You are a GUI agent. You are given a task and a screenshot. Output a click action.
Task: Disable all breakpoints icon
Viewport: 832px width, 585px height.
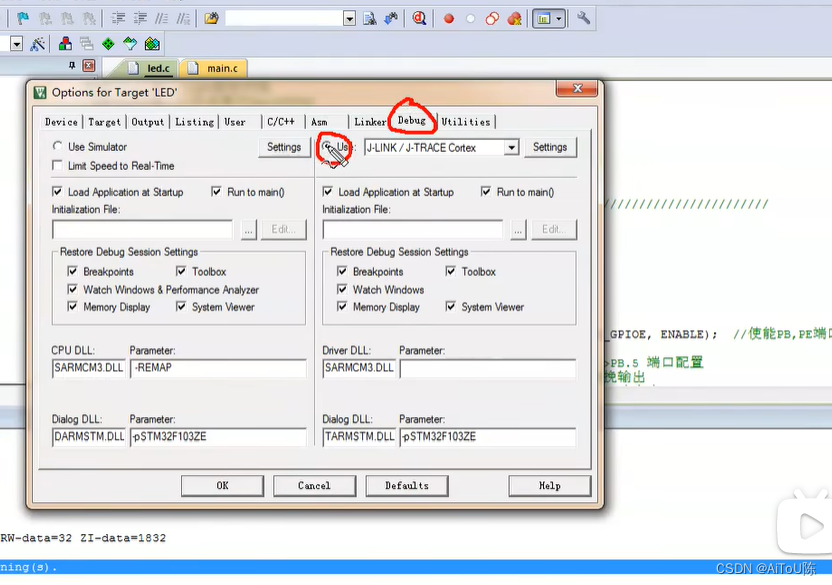[x=492, y=19]
